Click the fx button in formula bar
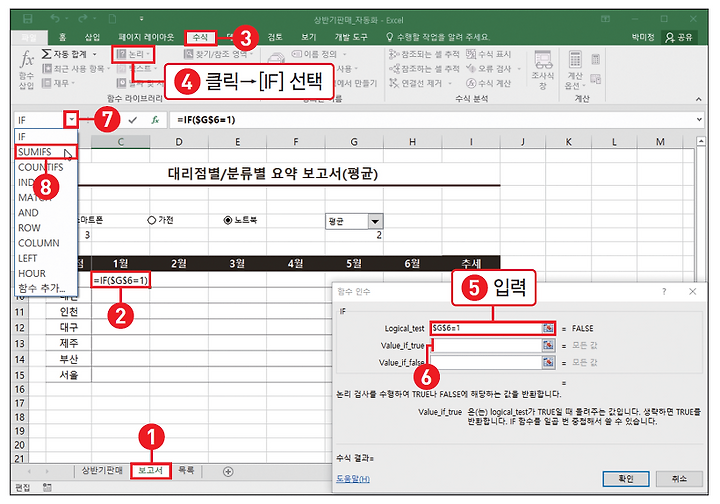This screenshot has height=504, width=720. point(155,120)
